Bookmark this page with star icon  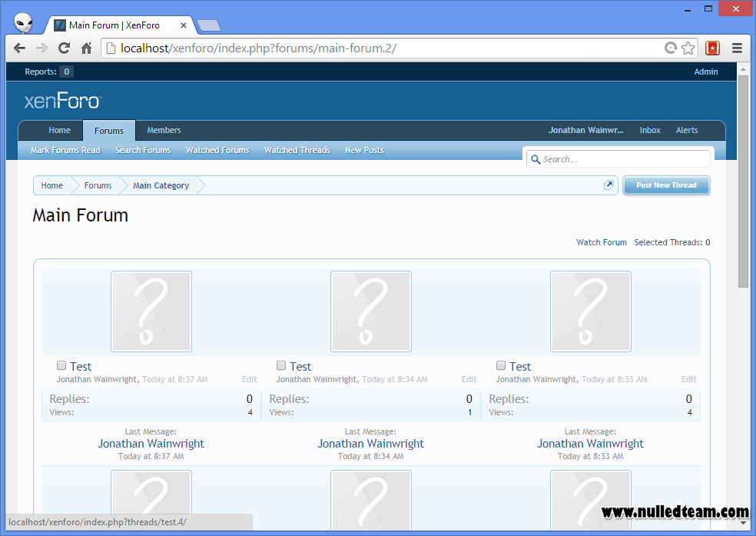(x=688, y=48)
